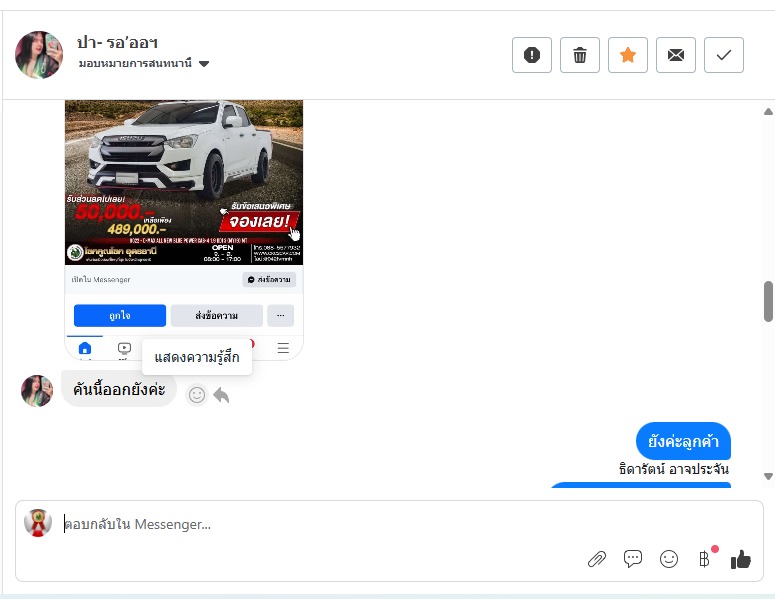
Task: Select the message bubble "คันนี้ออกยังค่ะ"
Action: click(119, 389)
